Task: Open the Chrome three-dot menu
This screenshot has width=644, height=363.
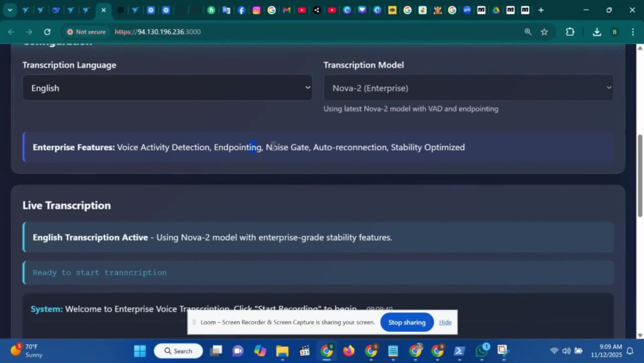Action: pyautogui.click(x=632, y=32)
